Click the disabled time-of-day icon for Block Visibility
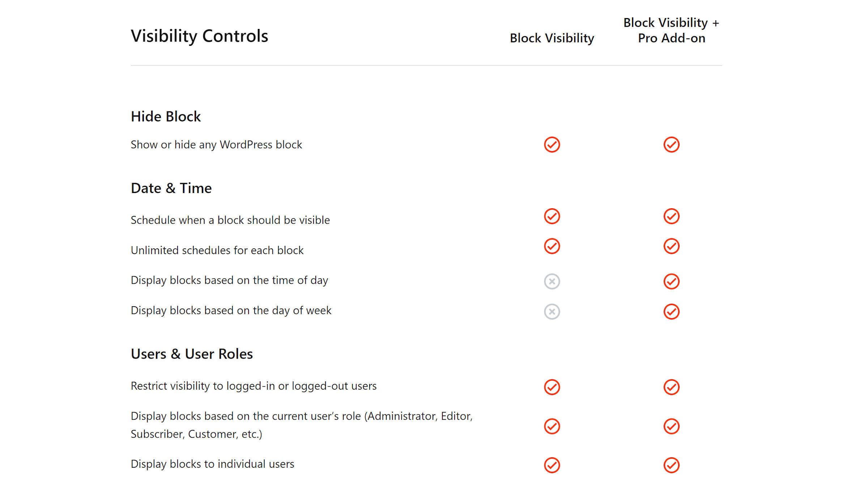This screenshot has height=488, width=868. 551,281
